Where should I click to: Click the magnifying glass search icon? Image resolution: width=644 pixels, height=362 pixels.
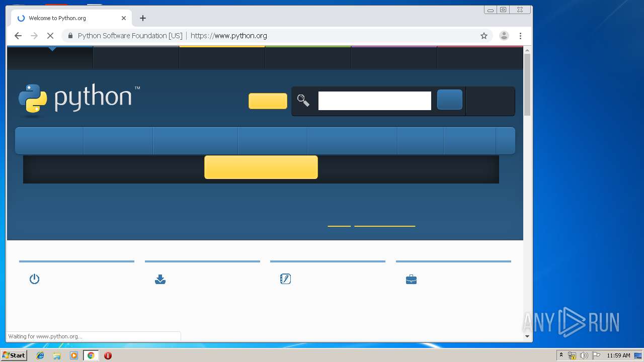[303, 101]
